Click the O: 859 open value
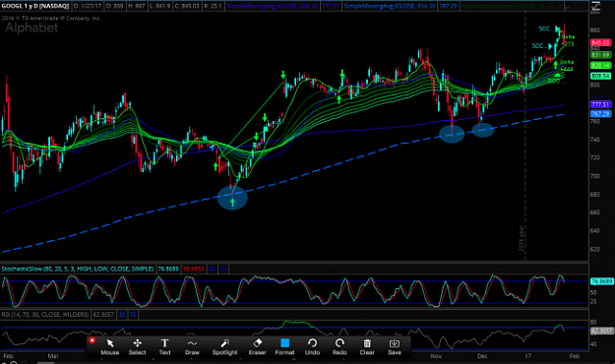 (x=114, y=6)
